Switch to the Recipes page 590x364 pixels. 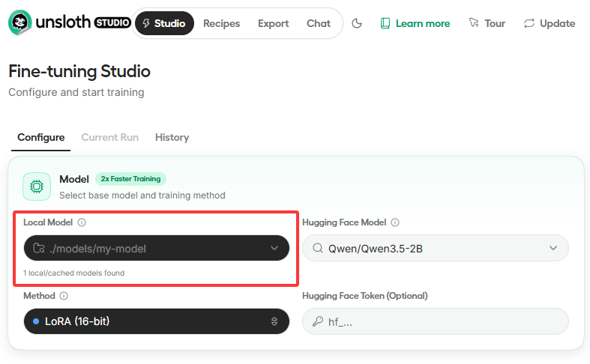coord(221,23)
